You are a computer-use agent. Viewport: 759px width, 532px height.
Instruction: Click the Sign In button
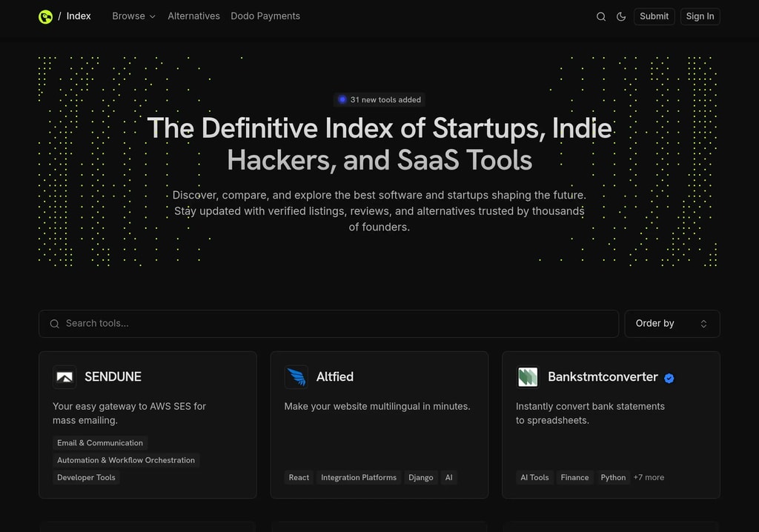[x=700, y=16]
